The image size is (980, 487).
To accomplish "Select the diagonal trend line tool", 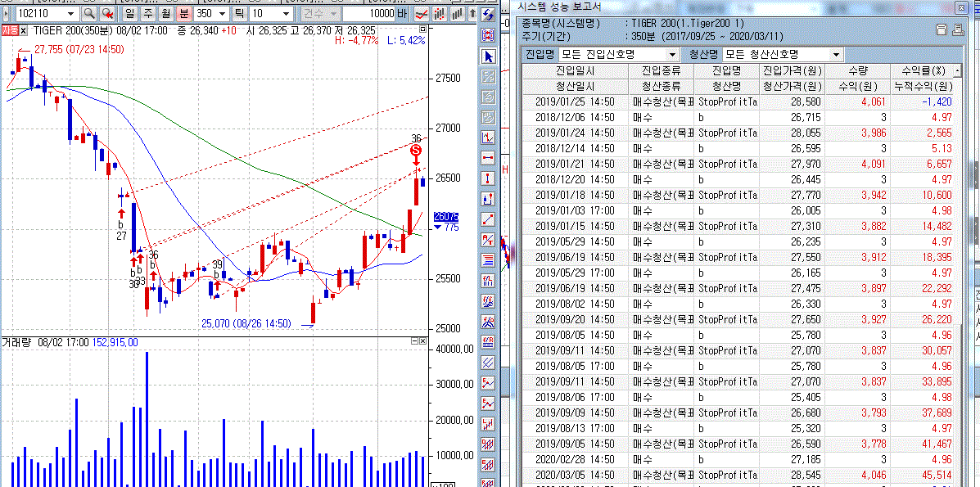I will (489, 219).
